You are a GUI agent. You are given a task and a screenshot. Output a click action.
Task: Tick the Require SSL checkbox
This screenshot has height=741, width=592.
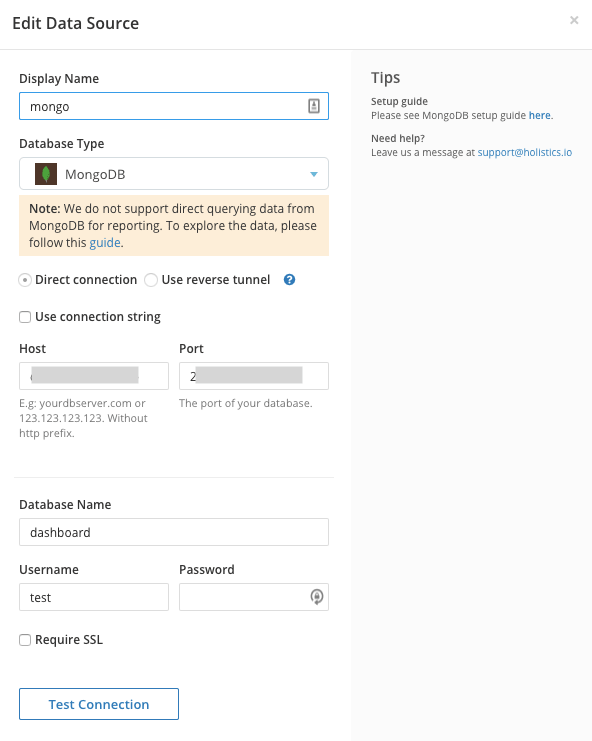click(25, 640)
